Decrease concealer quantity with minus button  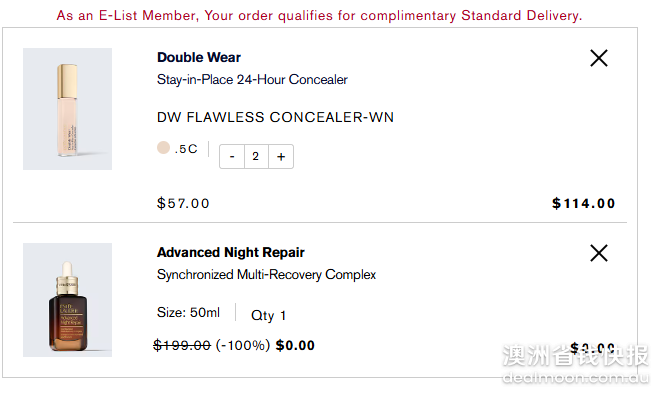click(x=232, y=157)
